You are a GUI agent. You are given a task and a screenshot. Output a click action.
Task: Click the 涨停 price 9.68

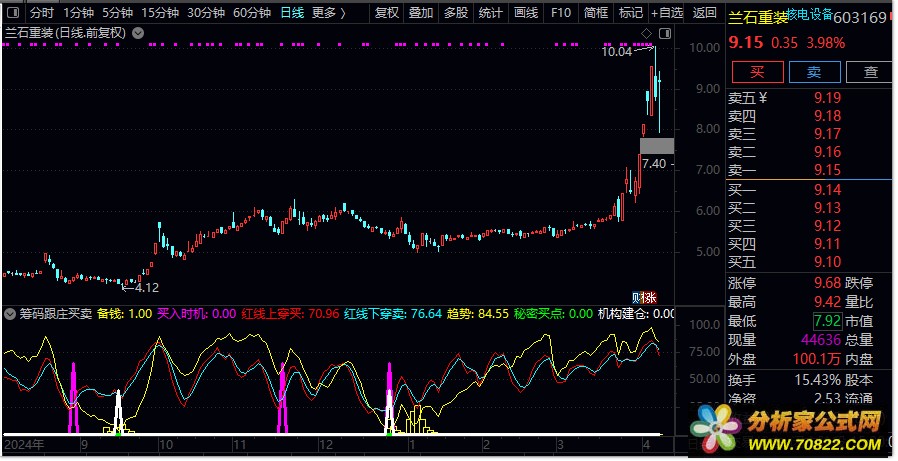(828, 283)
